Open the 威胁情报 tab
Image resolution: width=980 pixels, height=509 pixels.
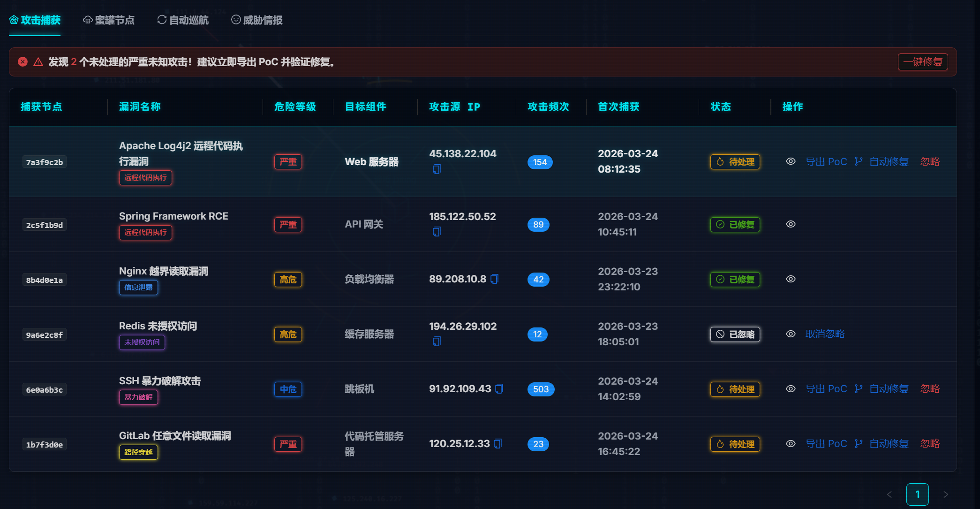[257, 20]
